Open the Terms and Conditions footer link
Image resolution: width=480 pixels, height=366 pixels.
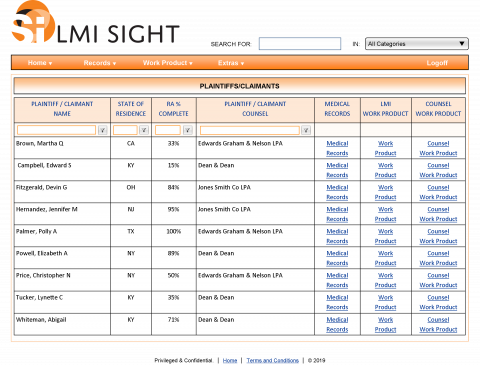[x=272, y=360]
